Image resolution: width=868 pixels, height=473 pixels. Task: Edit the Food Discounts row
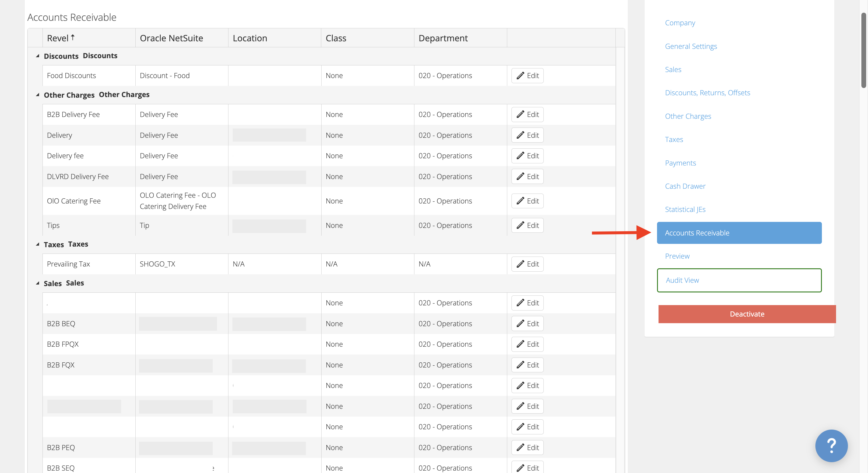[527, 76]
